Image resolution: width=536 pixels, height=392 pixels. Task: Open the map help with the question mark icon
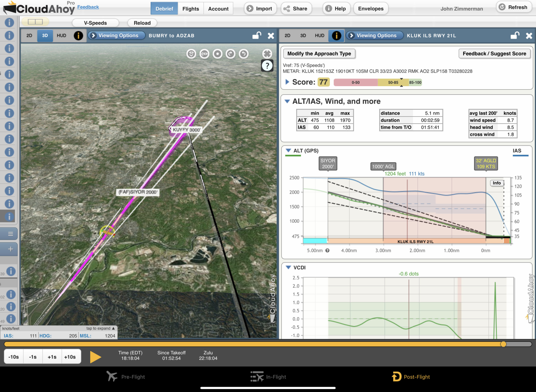(x=267, y=66)
